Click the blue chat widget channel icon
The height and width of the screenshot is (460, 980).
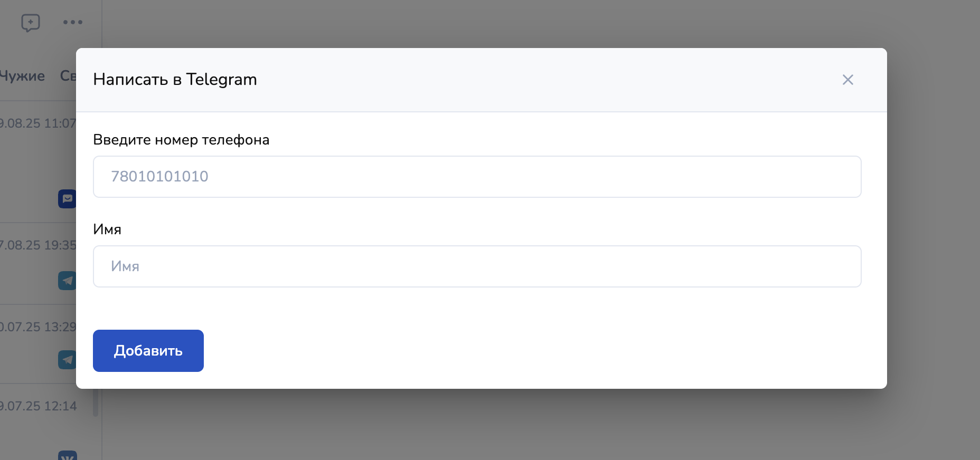(x=67, y=199)
